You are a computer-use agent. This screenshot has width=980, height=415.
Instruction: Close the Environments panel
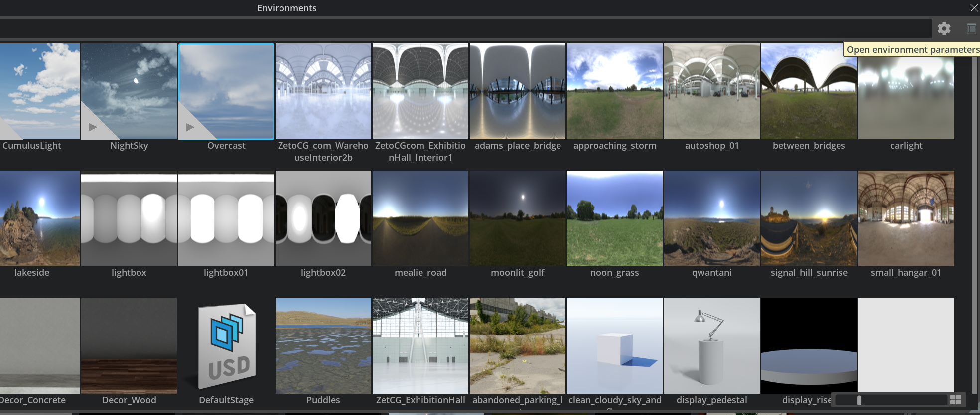coord(974,8)
